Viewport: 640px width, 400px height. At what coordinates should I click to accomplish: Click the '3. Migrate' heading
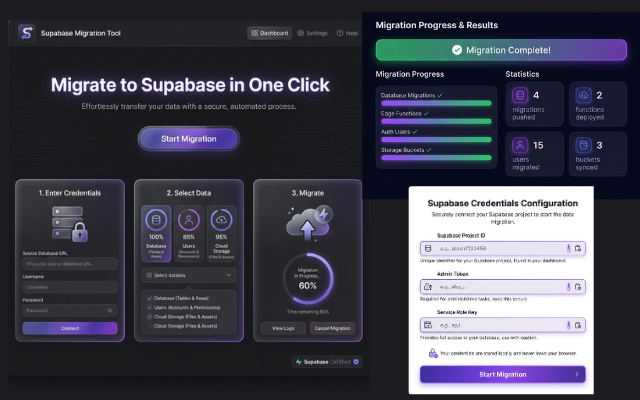308,193
